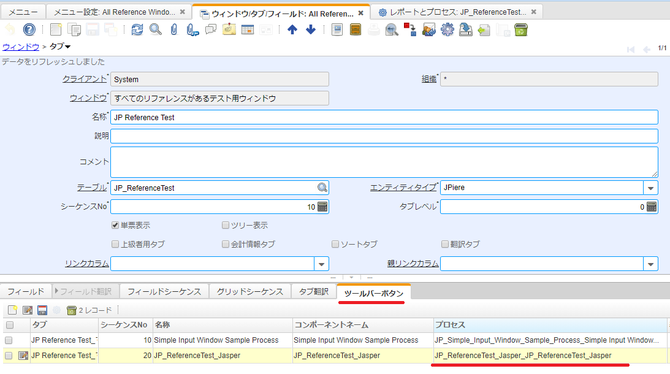The width and height of the screenshot is (670, 374).
Task: Select the ツールバーボタン detail tab
Action: click(x=373, y=293)
